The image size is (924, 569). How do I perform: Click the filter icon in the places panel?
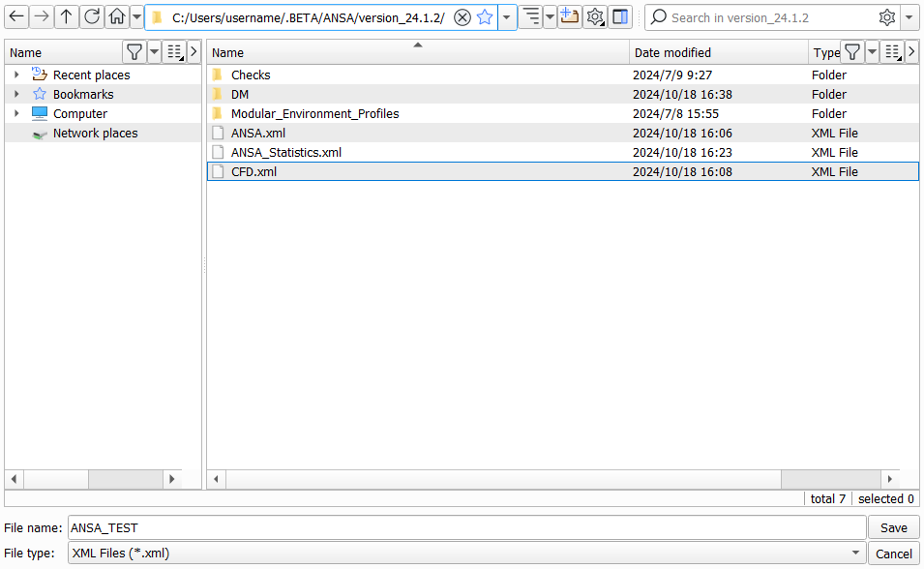coord(134,52)
